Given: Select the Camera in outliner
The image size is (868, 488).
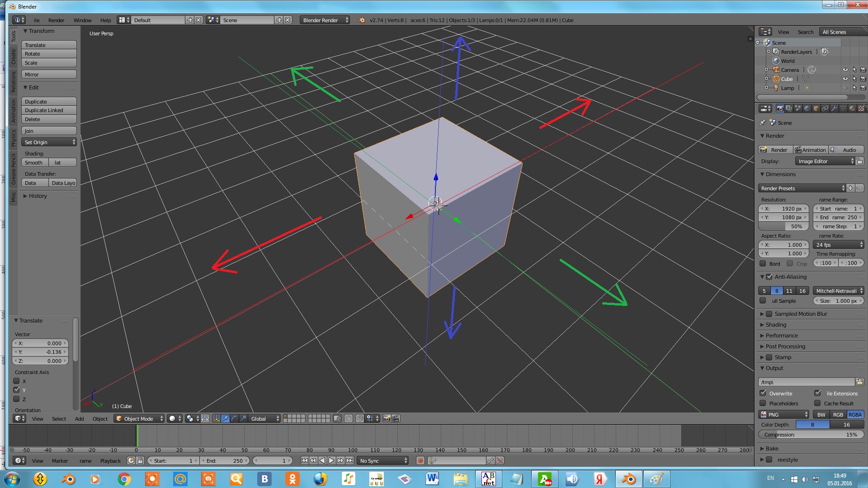Looking at the screenshot, I should [789, 70].
